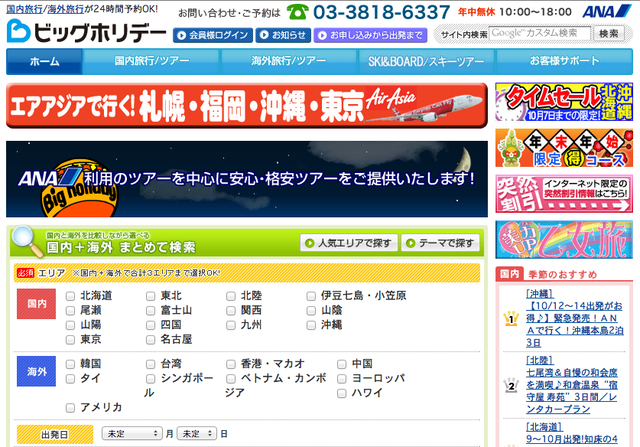Viewport: 640px width, 447px height.
Task: Check the 伊豆七島・小笠原 checkbox
Action: coord(311,296)
